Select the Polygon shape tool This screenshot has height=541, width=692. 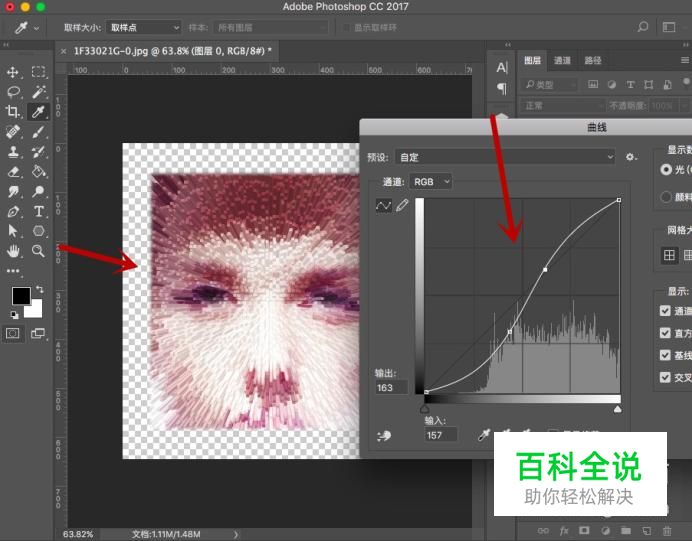[38, 231]
